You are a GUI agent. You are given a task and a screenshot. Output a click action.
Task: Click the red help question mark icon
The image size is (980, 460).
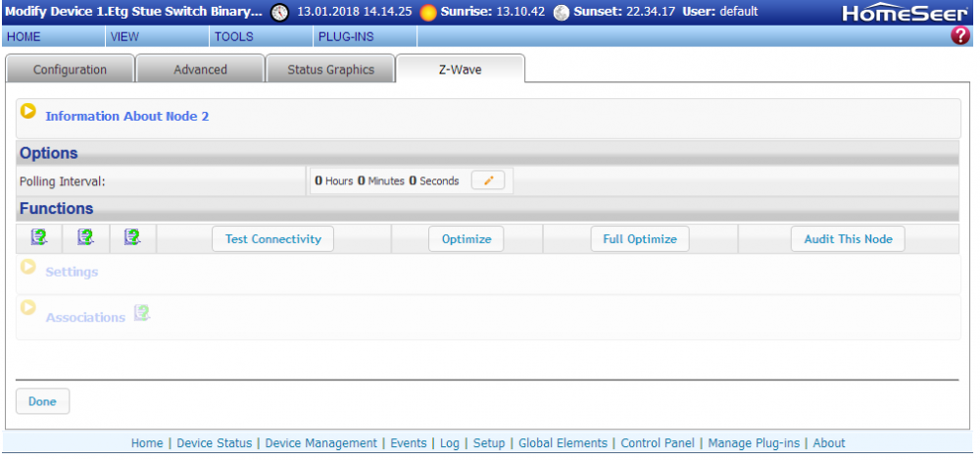[x=960, y=36]
